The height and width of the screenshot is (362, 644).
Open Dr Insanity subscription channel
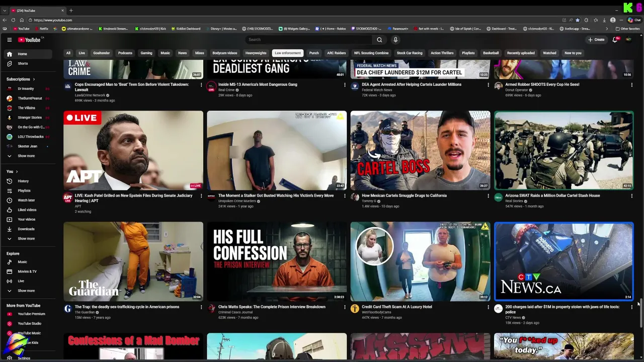click(28, 88)
